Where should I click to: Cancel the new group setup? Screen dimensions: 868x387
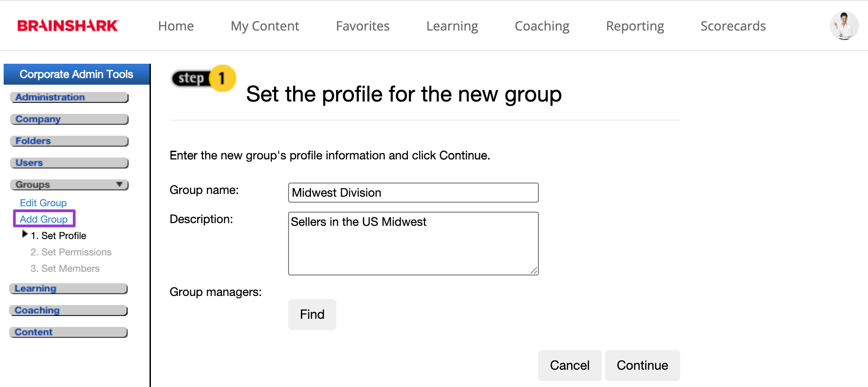570,366
